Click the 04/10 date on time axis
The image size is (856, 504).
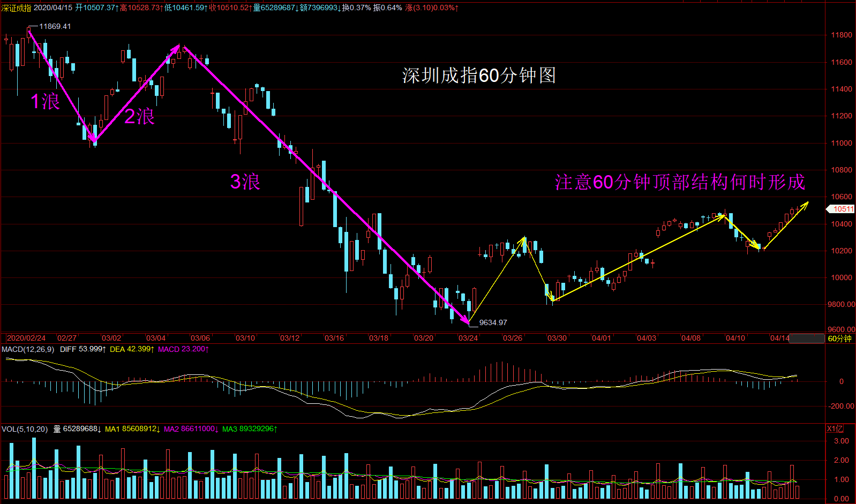[735, 338]
